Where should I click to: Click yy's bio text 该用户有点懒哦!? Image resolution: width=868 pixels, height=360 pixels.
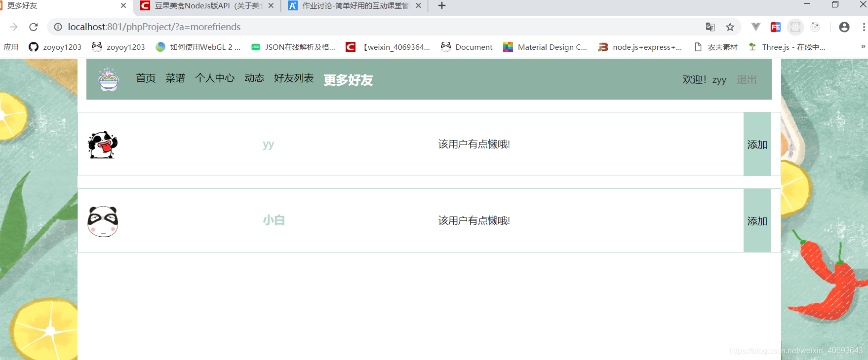474,144
